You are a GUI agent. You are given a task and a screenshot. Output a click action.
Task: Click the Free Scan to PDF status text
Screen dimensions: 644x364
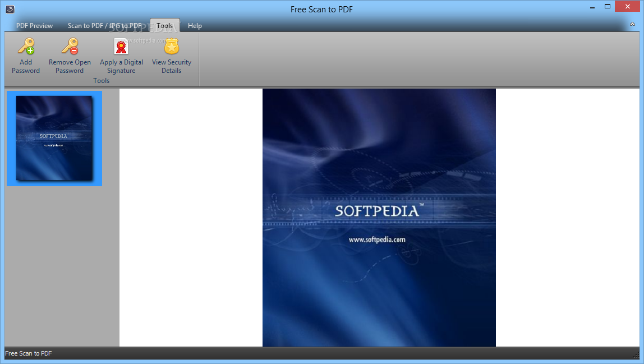click(29, 353)
